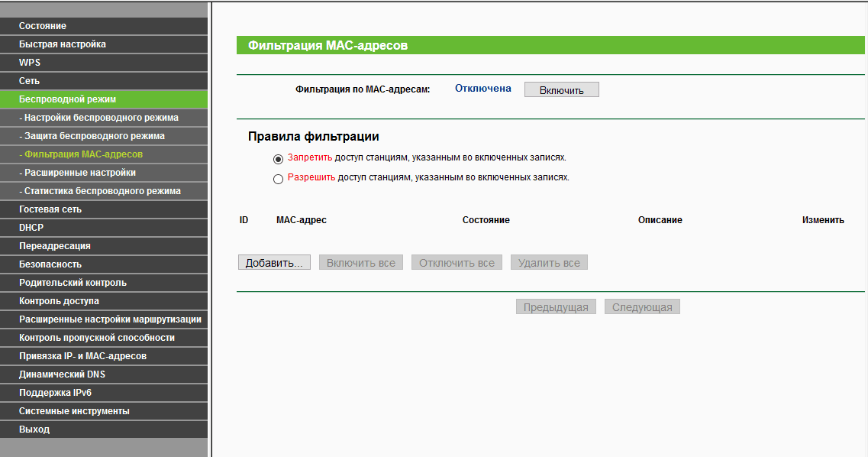Click the Отключить все button
Image resolution: width=868 pixels, height=457 pixels.
(457, 263)
